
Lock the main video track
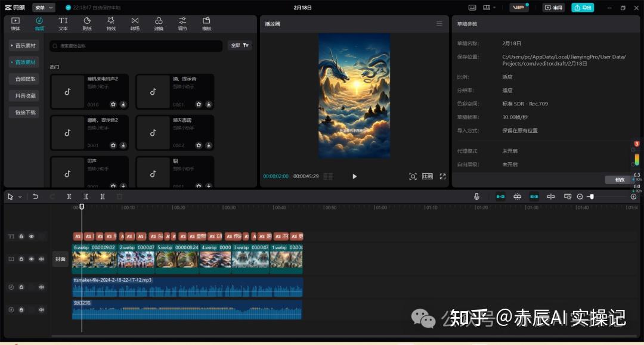pos(21,259)
